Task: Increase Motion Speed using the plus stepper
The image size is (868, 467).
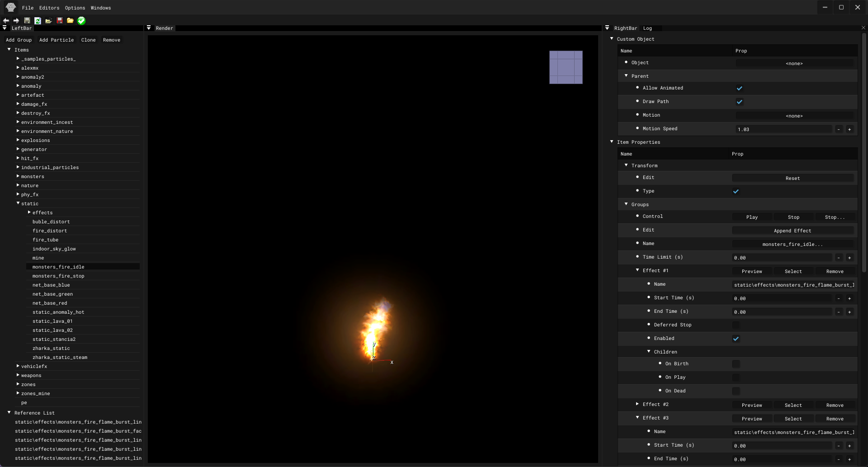Action: (849, 129)
